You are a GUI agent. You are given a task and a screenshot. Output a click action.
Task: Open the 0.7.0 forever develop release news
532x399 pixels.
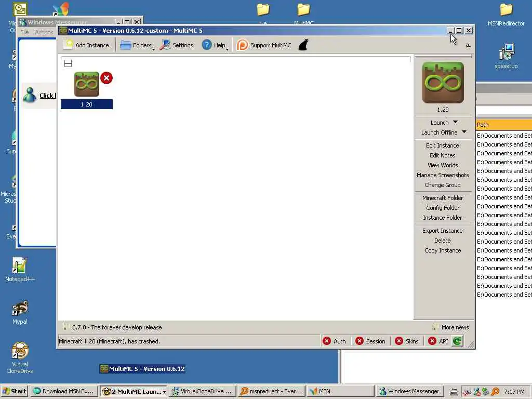[112, 327]
